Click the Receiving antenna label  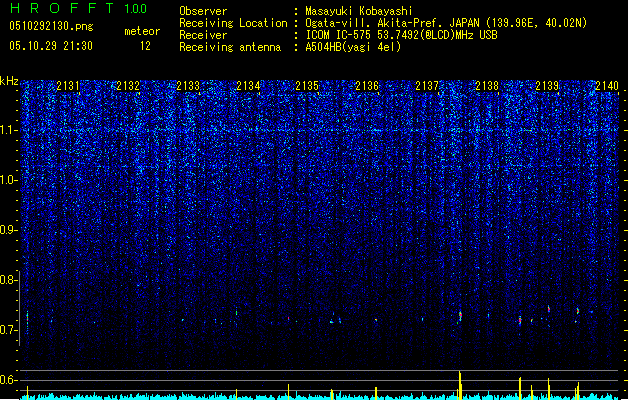tap(230, 47)
